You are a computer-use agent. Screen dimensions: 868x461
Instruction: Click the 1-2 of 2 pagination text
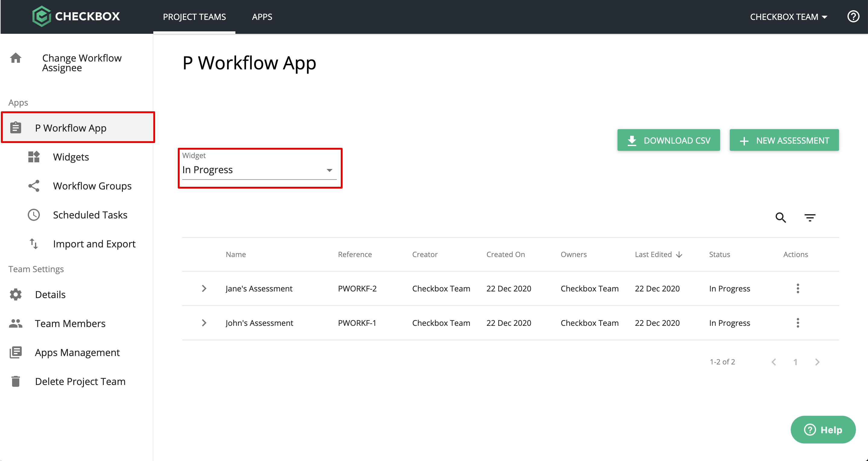tap(722, 362)
